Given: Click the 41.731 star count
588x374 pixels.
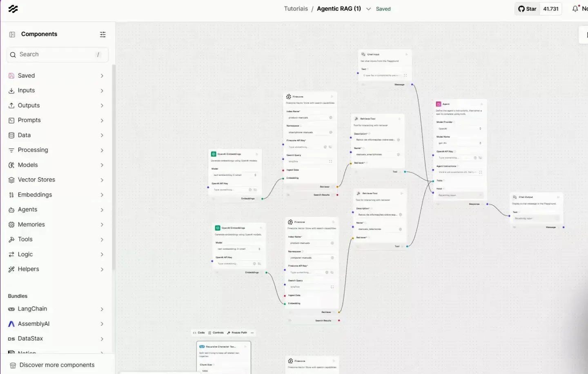Looking at the screenshot, I should (x=551, y=9).
